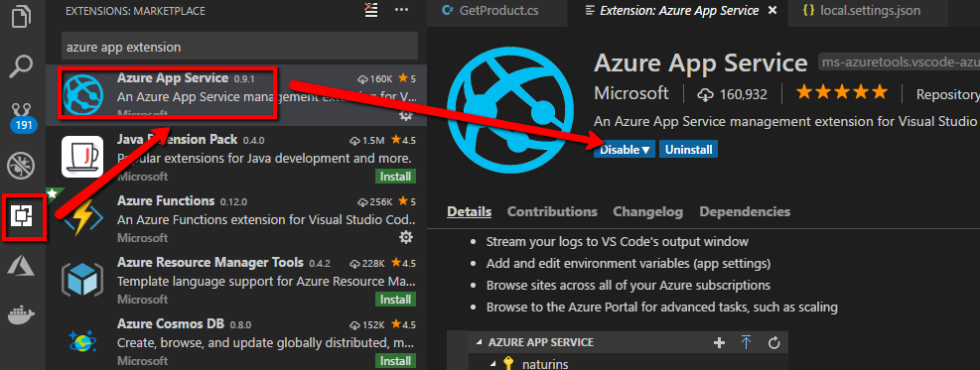Click the deploy up-arrow icon in Azure App Service panel

click(747, 342)
